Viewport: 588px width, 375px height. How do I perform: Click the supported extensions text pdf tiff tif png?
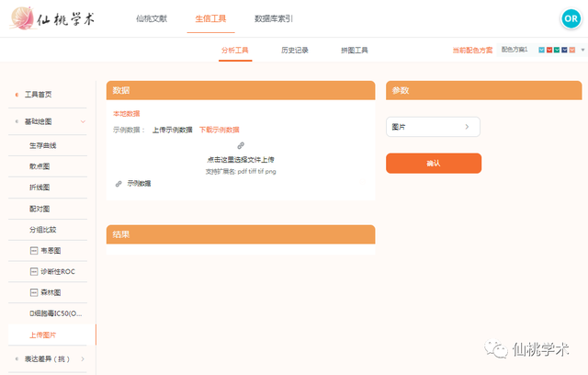click(x=241, y=171)
